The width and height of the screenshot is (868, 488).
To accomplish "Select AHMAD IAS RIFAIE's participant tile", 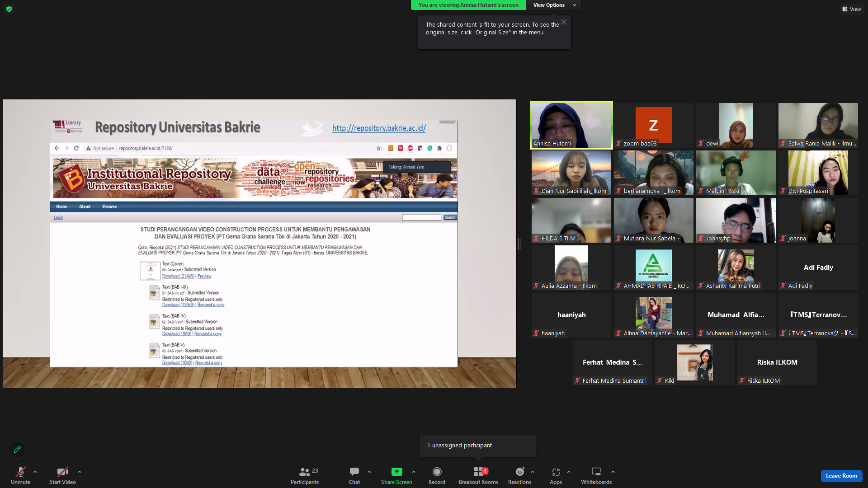I will point(654,267).
